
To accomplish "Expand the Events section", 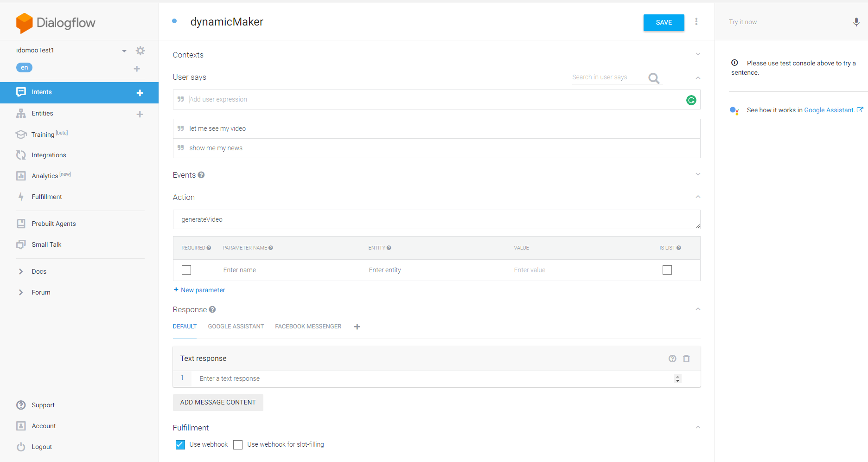I will [698, 174].
